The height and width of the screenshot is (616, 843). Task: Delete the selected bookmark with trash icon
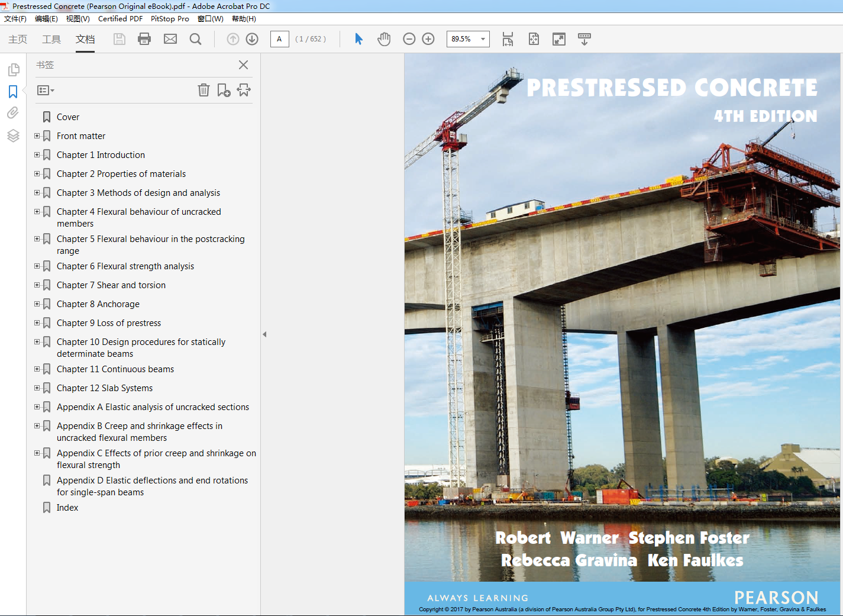click(x=204, y=90)
